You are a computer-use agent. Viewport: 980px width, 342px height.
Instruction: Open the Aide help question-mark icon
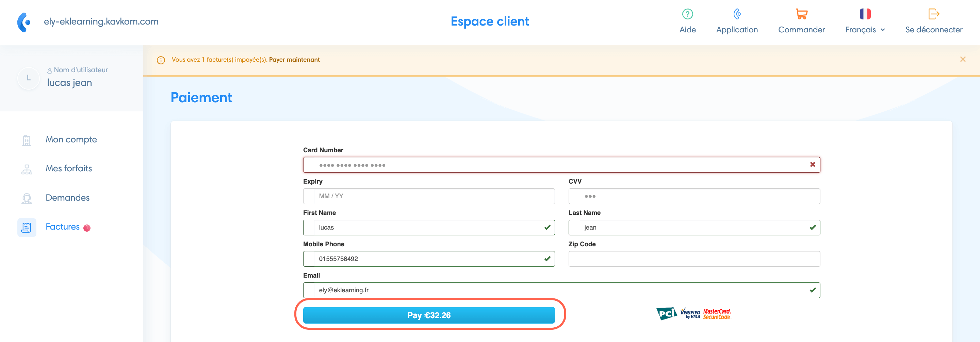687,14
